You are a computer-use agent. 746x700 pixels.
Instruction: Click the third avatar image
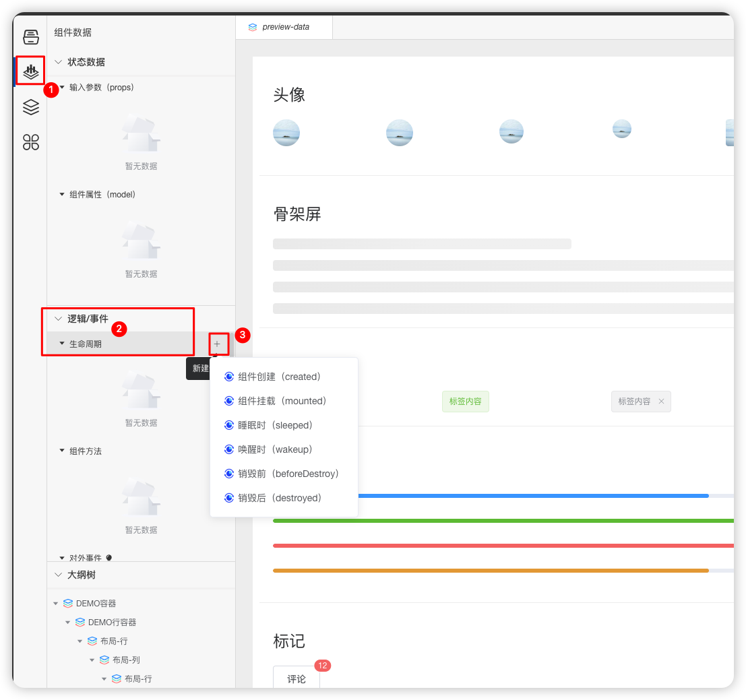511,131
